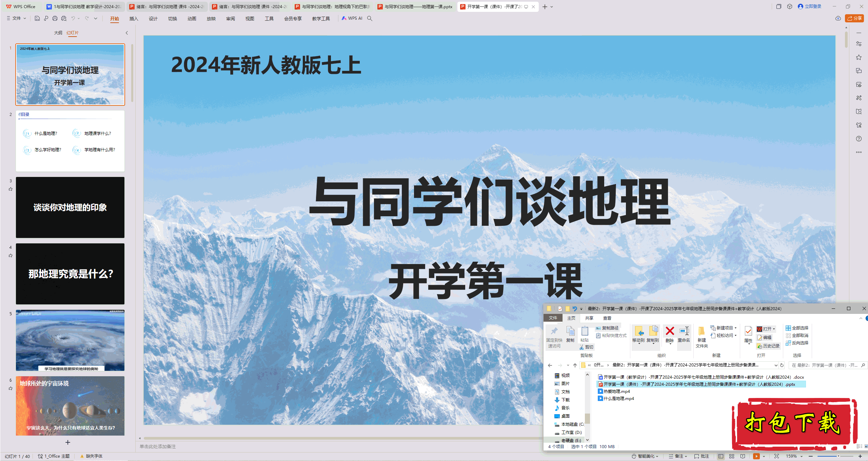The width and height of the screenshot is (868, 461).
Task: Open the 动画 ribbon tab
Action: [192, 19]
